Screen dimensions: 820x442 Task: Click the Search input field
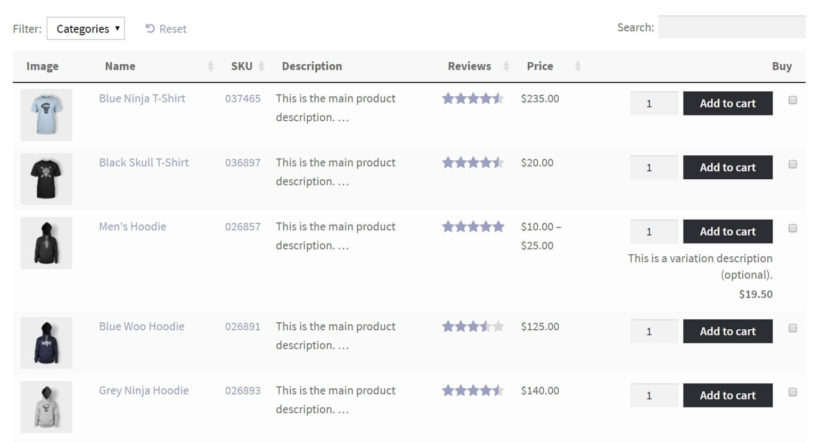click(731, 28)
